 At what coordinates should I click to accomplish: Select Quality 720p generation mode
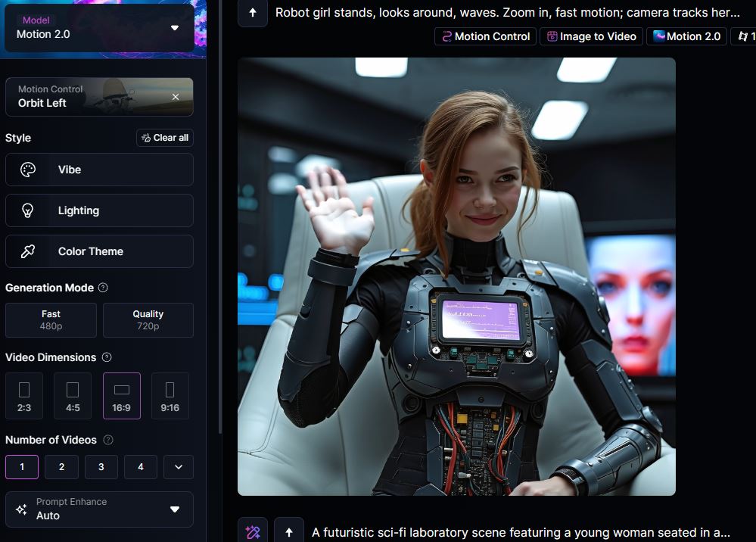pyautogui.click(x=148, y=319)
